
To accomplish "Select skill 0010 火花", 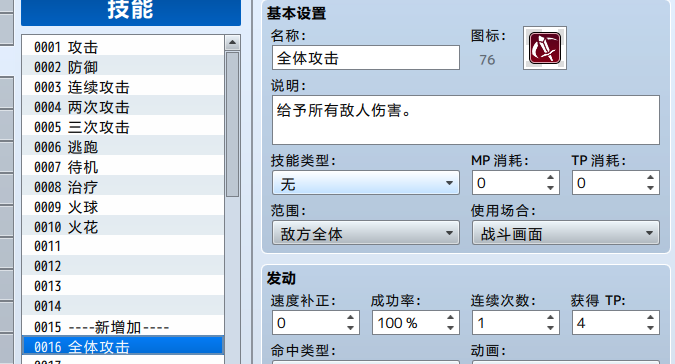I will point(123,225).
